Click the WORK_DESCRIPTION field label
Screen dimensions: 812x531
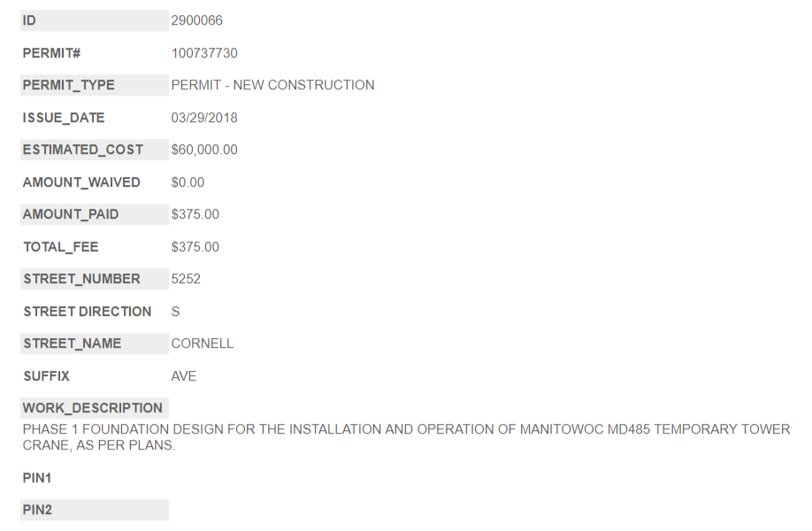[93, 408]
